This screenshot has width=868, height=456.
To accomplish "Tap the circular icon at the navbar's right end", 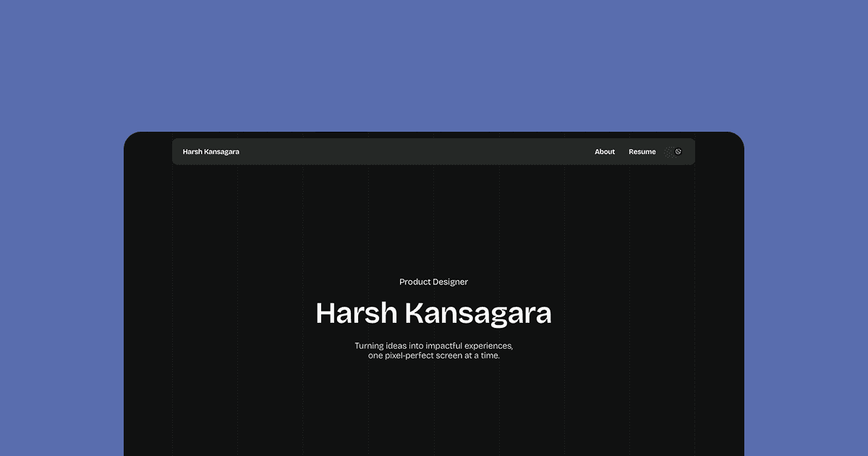I will tap(678, 151).
